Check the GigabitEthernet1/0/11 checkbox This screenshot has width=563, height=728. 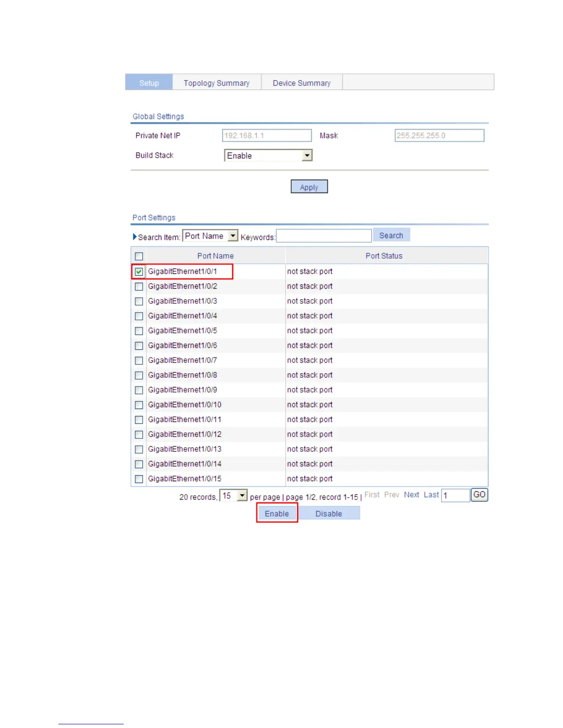point(139,420)
